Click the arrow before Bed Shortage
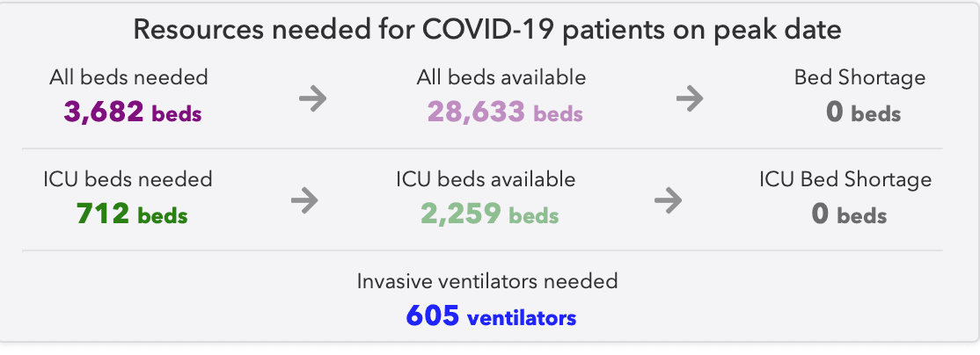The height and width of the screenshot is (355, 980). 690,98
